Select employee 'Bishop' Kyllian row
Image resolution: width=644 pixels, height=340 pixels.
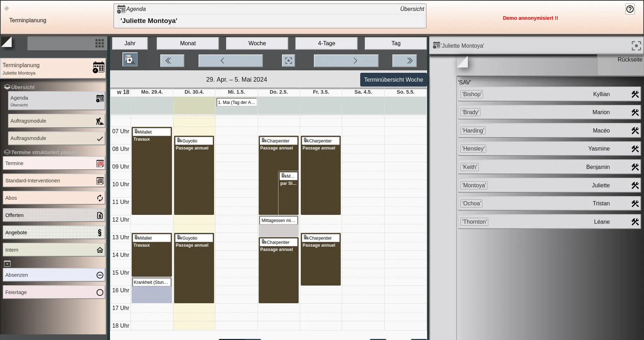[x=549, y=94]
